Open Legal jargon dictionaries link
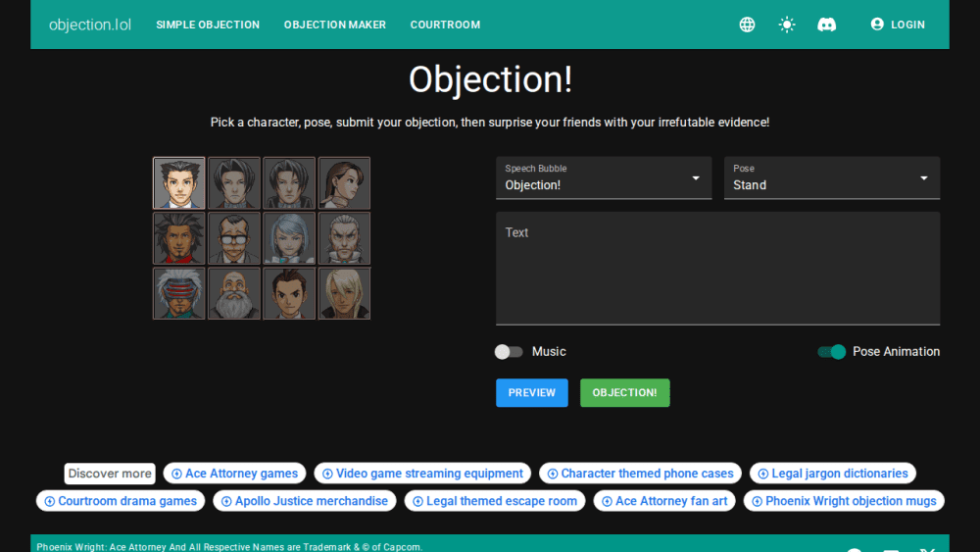Viewport: 980px width, 552px height. tap(832, 474)
